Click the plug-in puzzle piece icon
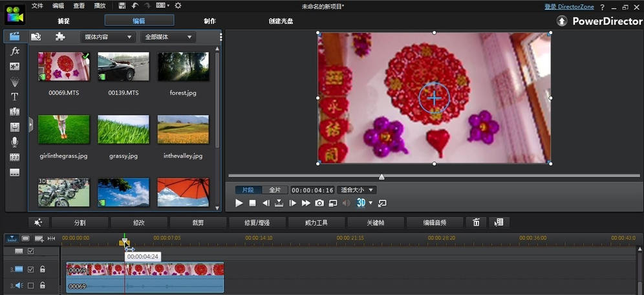Image resolution: width=644 pixels, height=295 pixels. 60,37
